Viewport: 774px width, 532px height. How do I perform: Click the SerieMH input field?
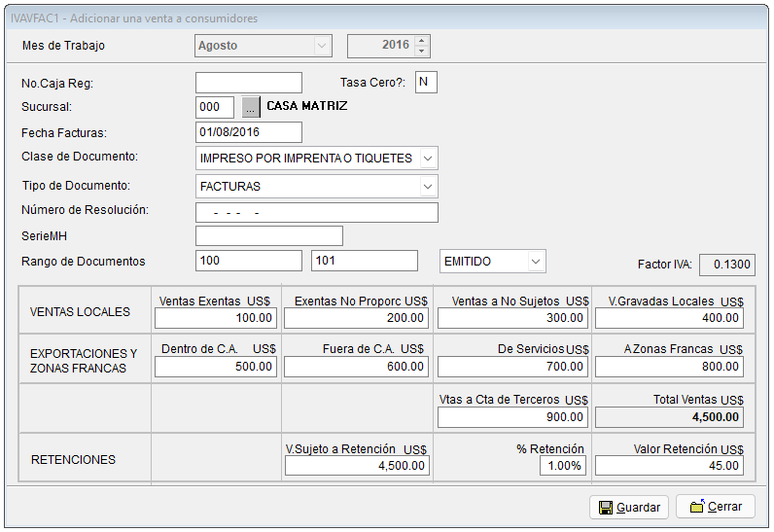(269, 236)
